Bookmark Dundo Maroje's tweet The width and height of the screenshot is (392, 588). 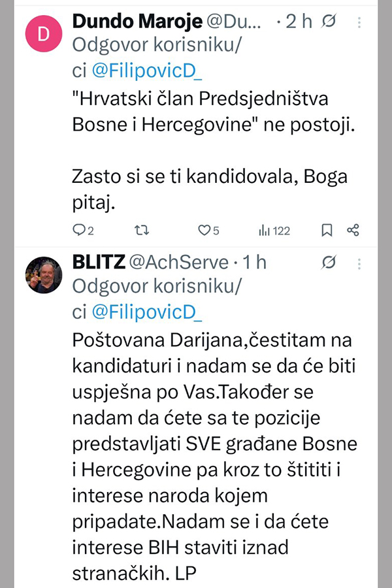[x=327, y=230]
